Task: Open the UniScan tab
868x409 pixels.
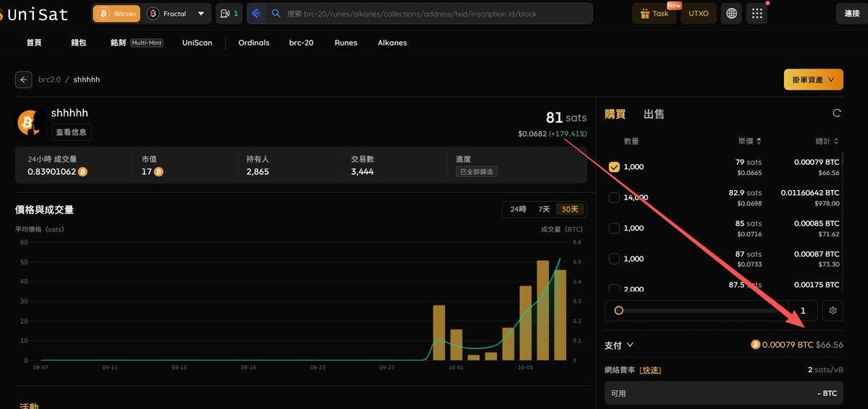Action: point(197,43)
